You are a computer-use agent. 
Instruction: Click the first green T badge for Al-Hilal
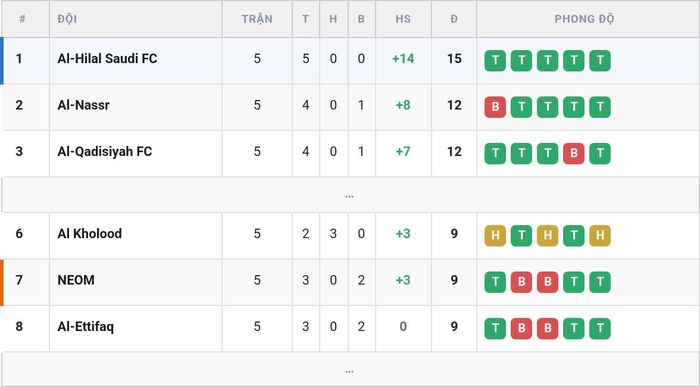coord(495,60)
